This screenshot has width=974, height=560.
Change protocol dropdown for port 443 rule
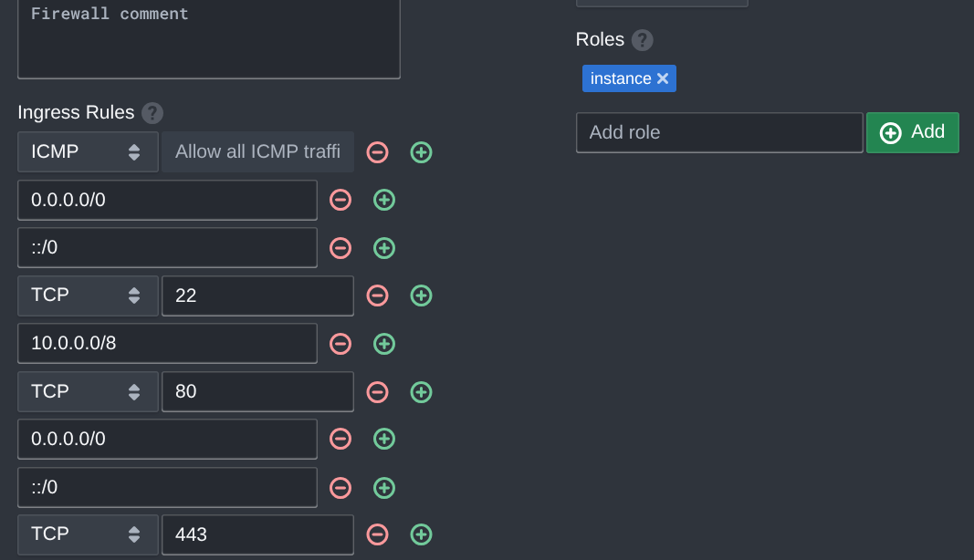(x=88, y=534)
